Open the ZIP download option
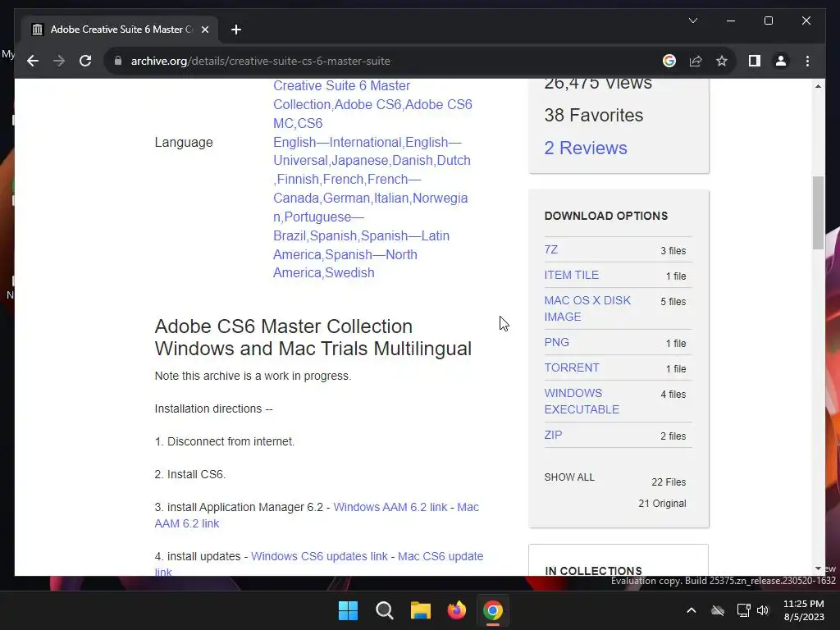840x630 pixels. click(x=554, y=435)
